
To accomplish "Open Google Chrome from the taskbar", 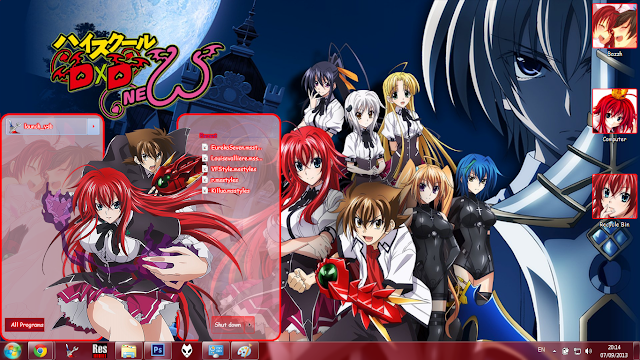I will tap(40, 351).
